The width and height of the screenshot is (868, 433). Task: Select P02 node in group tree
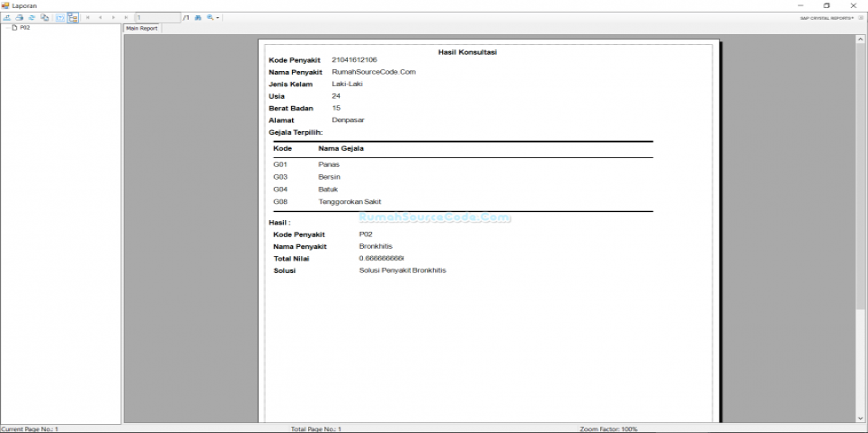24,28
